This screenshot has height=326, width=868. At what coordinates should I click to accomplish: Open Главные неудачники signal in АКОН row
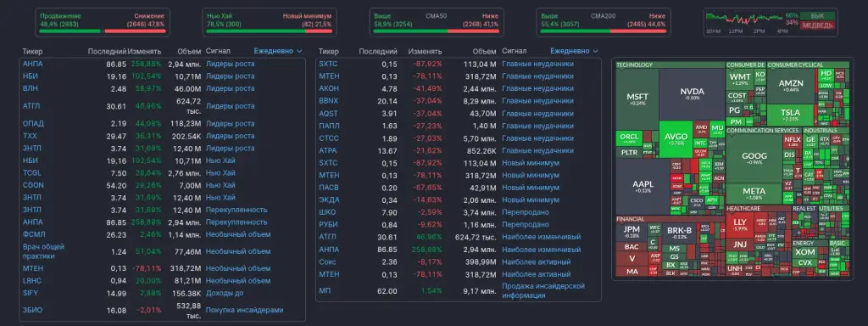[x=537, y=88]
